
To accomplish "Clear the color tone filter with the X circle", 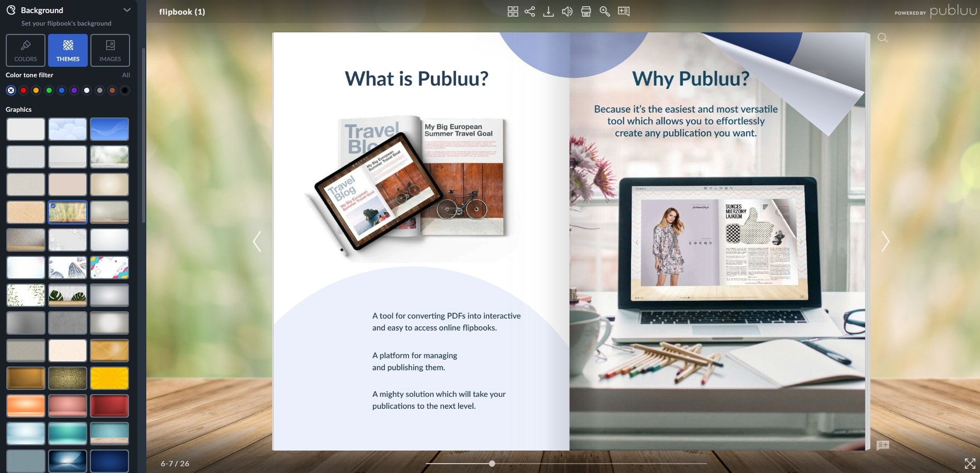I will tap(11, 90).
